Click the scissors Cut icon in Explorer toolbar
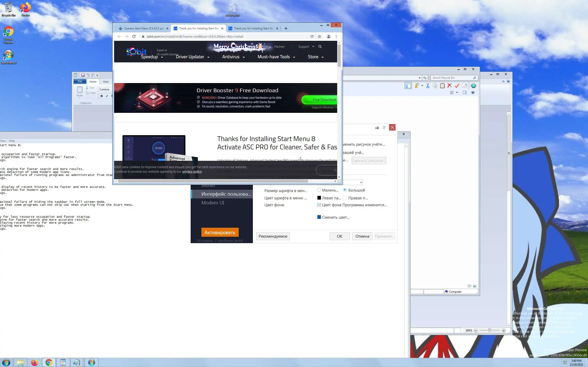Viewport: 588px width, 367px height. pyautogui.click(x=428, y=86)
